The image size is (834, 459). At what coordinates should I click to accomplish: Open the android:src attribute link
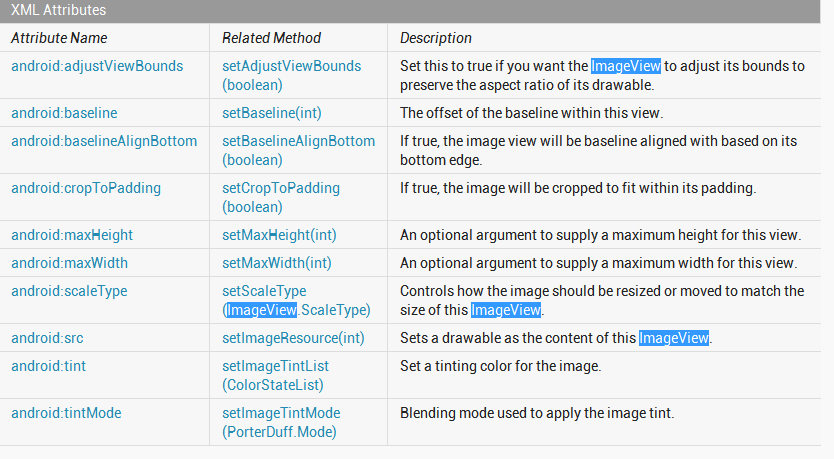point(47,338)
